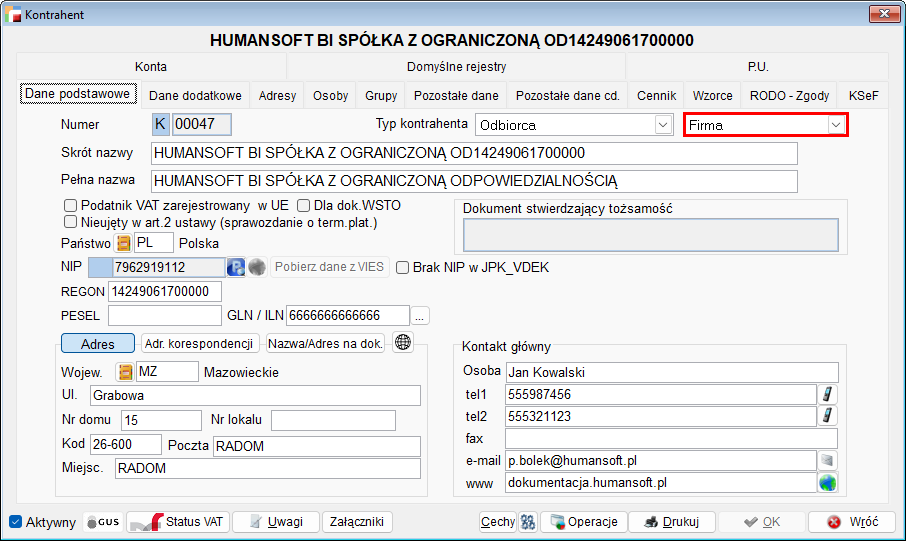Check the Brak NIP w JPK_VDEK box
Viewport: 906px width, 541px height.
click(403, 268)
